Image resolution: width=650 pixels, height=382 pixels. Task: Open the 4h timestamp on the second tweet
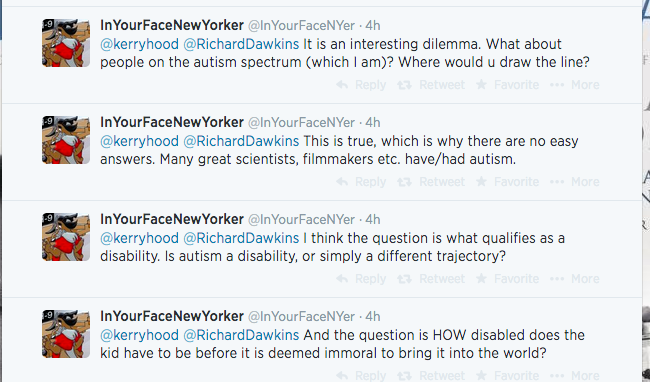pyautogui.click(x=373, y=123)
